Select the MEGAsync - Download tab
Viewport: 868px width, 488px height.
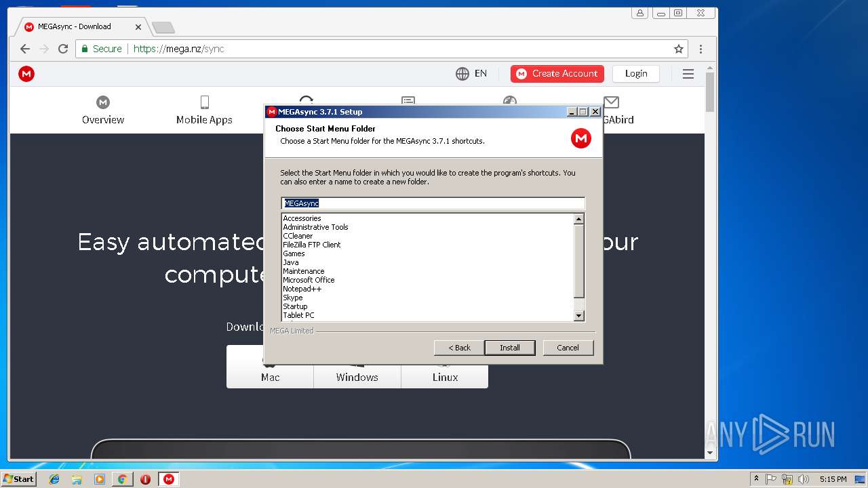click(x=81, y=27)
